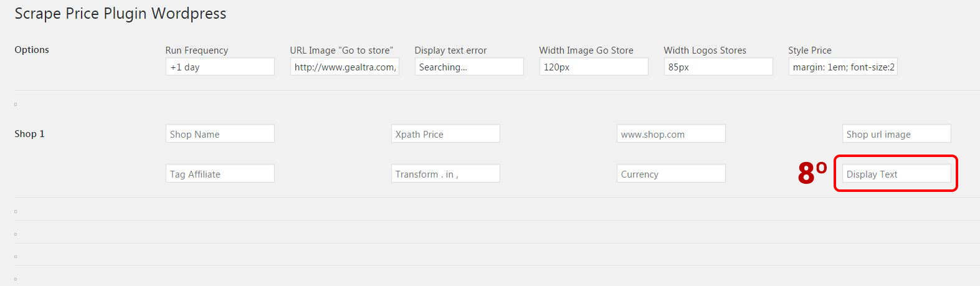Select the Xpath Price input field
The width and height of the screenshot is (980, 286).
point(445,134)
